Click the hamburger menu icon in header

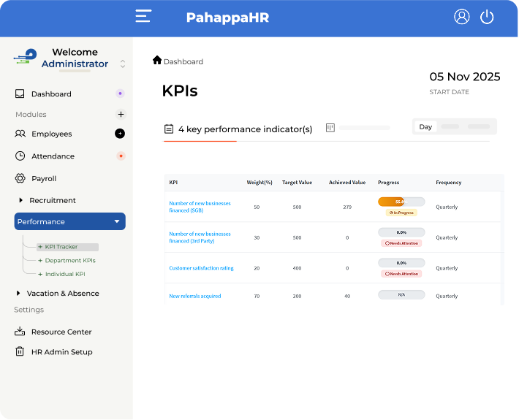tap(143, 17)
